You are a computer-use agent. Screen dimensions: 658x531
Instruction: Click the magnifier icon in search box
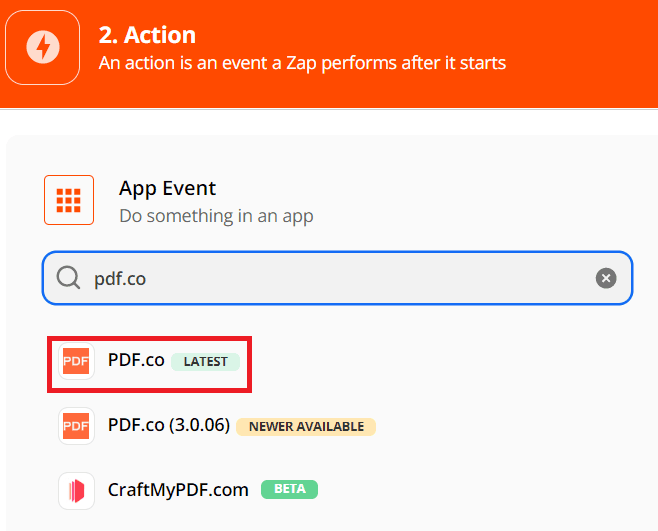coord(68,278)
